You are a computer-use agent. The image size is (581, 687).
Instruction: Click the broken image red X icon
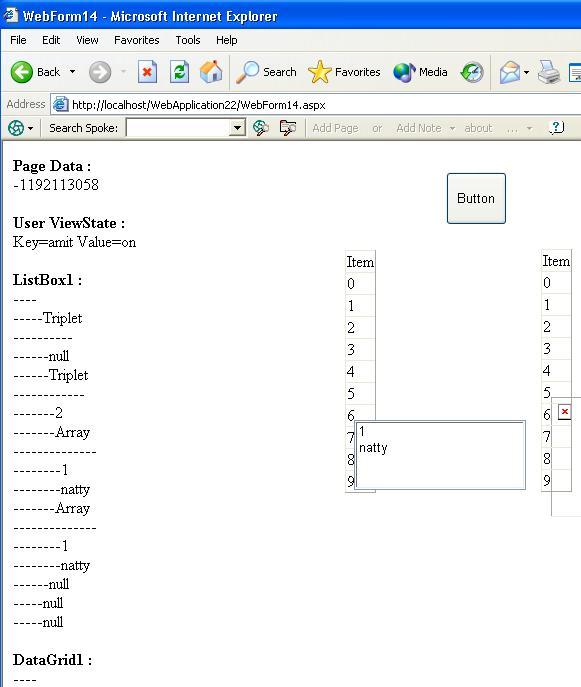pos(564,412)
